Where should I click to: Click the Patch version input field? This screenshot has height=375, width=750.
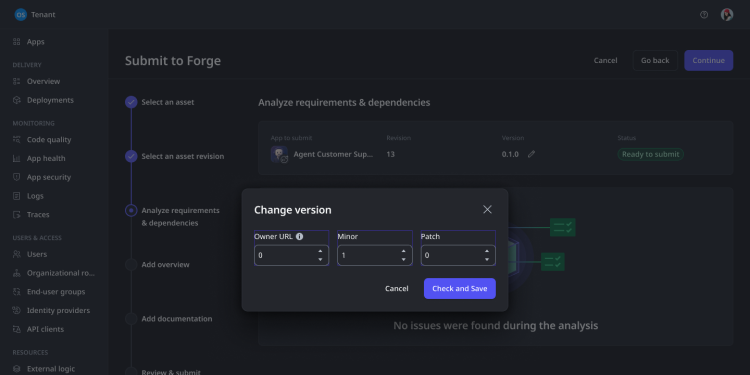pyautogui.click(x=458, y=255)
